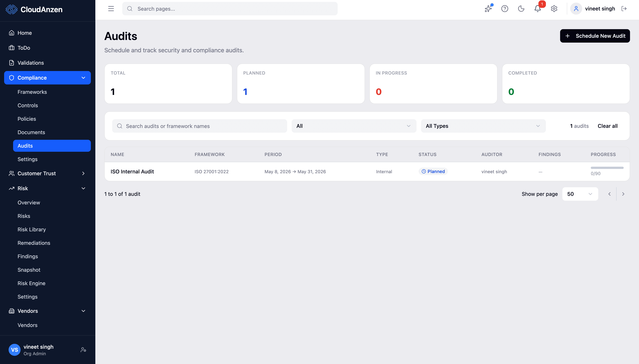
Task: Open Policies under Compliance
Action: pos(27,119)
